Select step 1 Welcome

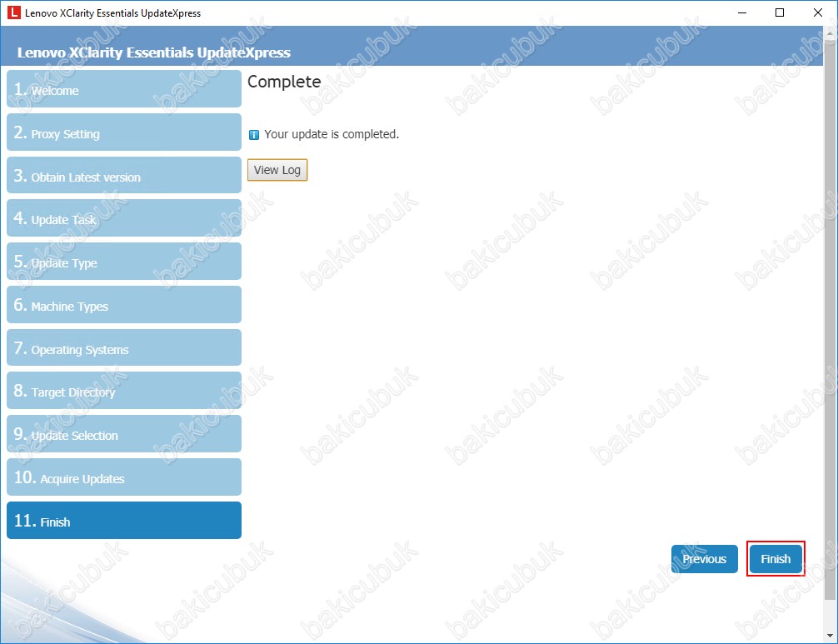(124, 88)
